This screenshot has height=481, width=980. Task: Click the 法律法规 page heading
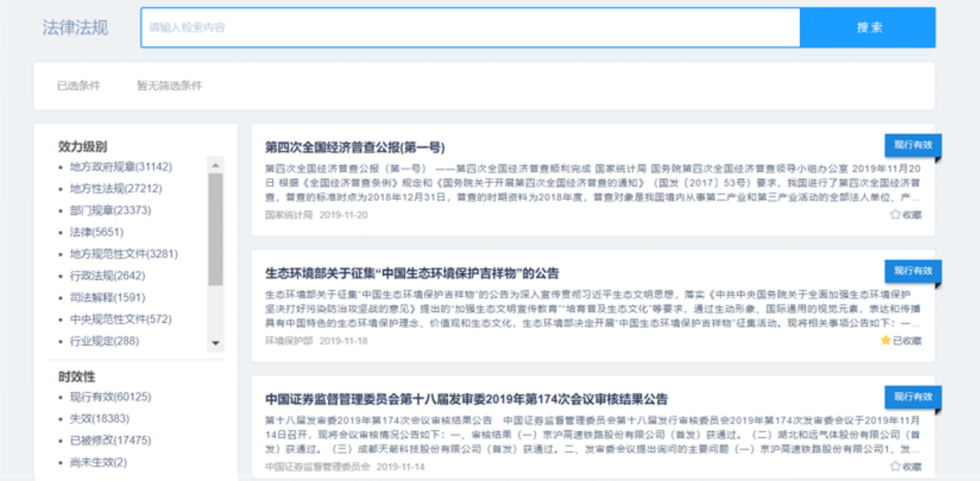(75, 28)
